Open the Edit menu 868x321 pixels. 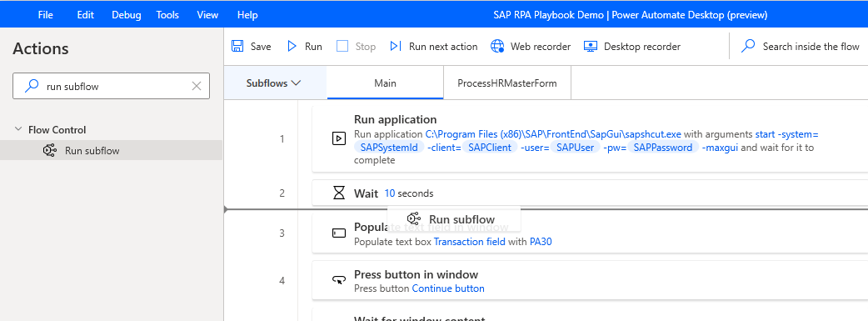click(x=85, y=15)
